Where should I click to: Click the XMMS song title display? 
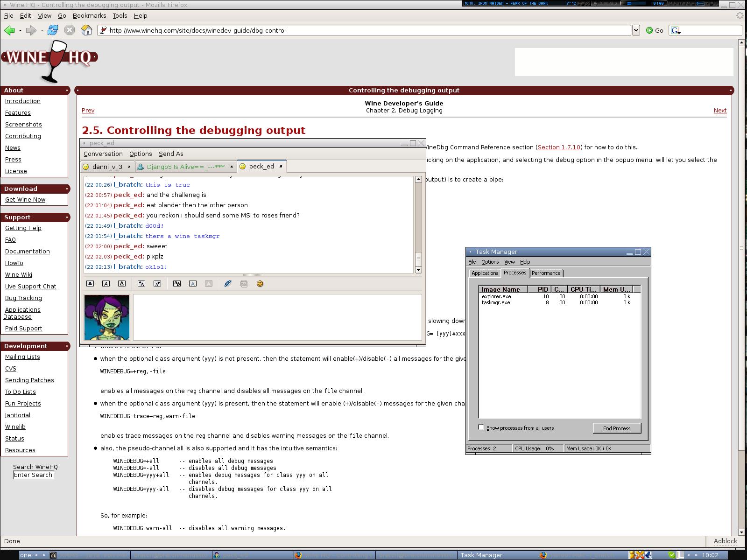(514, 3)
